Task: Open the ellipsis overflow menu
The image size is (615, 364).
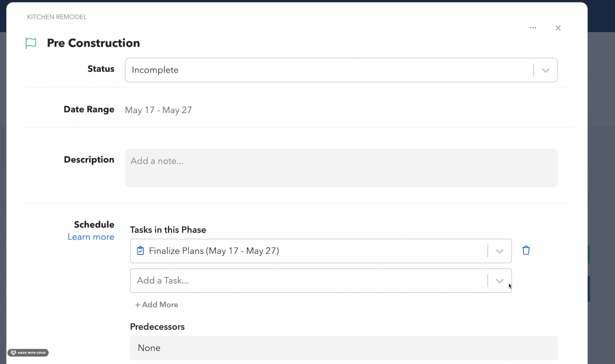Action: click(x=532, y=28)
